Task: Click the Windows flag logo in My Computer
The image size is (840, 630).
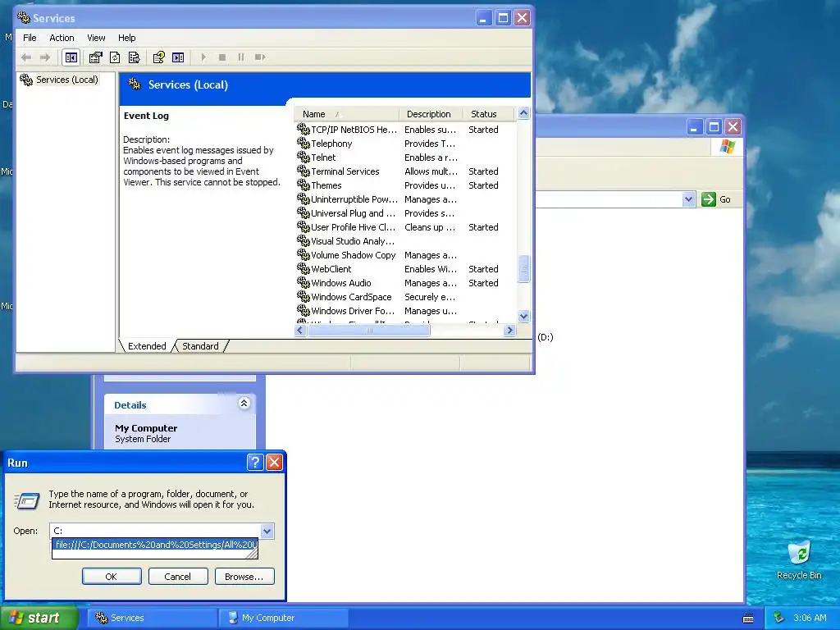Action: coord(728,146)
